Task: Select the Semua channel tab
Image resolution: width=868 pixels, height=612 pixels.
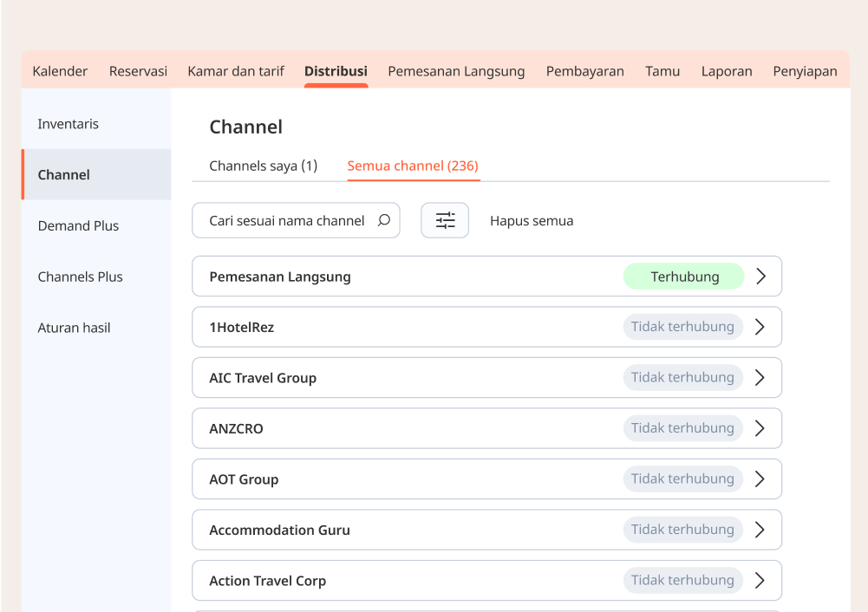Action: point(413,166)
